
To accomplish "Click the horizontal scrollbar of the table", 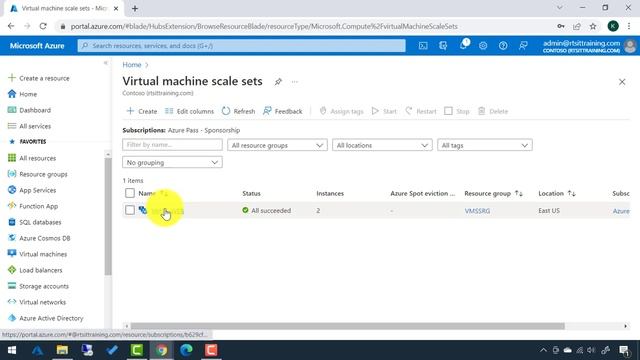I will pyautogui.click(x=347, y=326).
